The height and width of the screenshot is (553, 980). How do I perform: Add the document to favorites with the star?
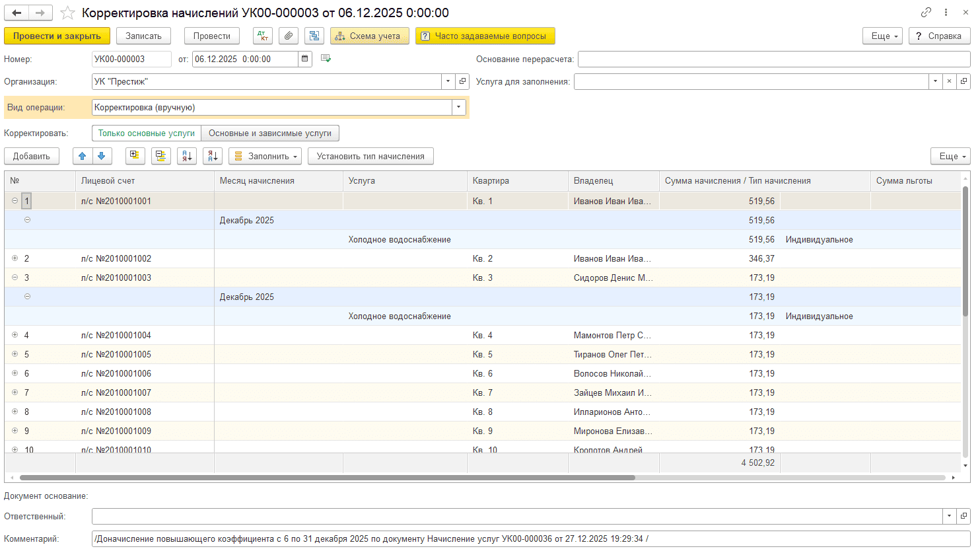pyautogui.click(x=67, y=13)
